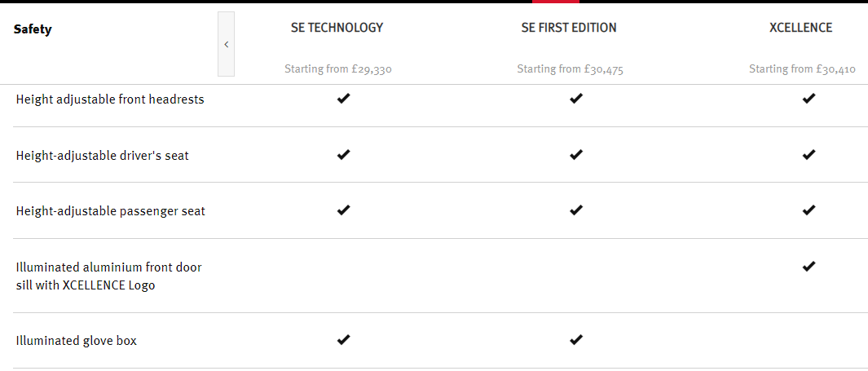Screen dimensions: 868x371
Task: Select the SE FIRST EDITION trim header
Action: tap(569, 28)
